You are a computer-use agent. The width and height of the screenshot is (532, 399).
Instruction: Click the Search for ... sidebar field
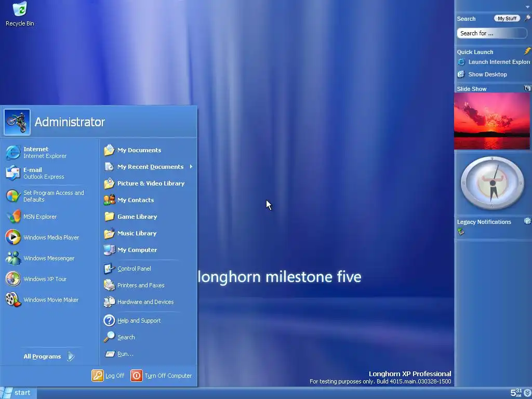(x=491, y=33)
